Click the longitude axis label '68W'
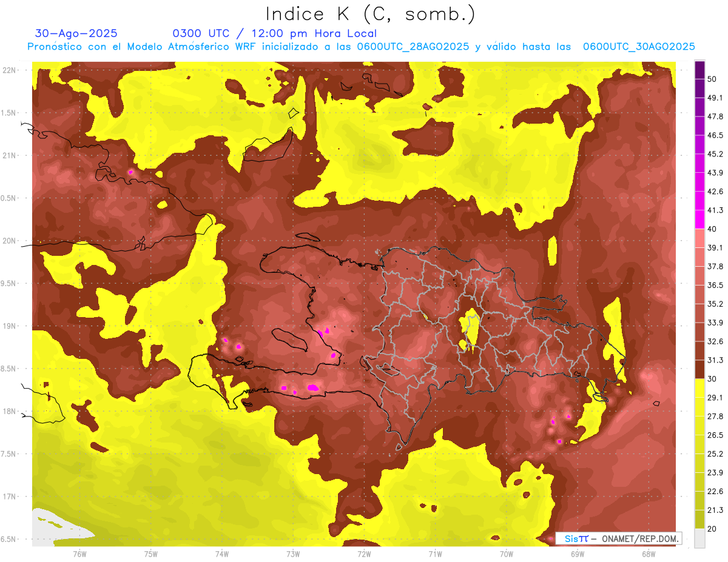The width and height of the screenshot is (728, 562). (649, 554)
